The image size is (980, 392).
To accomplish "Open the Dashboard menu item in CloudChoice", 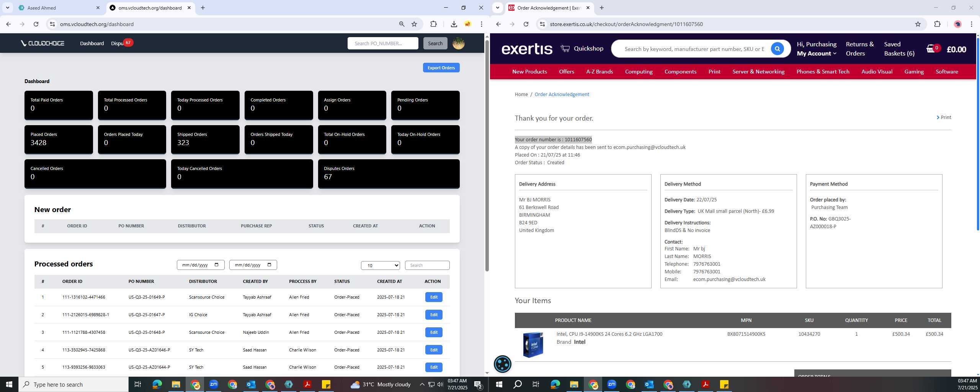I will click(92, 43).
